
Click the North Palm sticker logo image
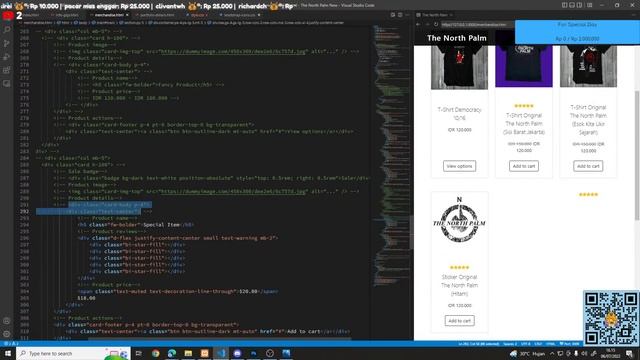point(459,220)
